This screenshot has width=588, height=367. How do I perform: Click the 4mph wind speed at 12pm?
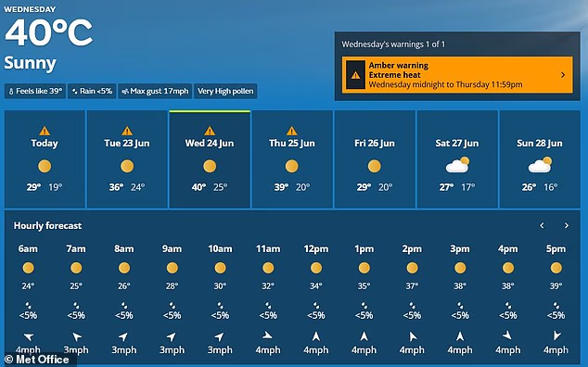[316, 350]
